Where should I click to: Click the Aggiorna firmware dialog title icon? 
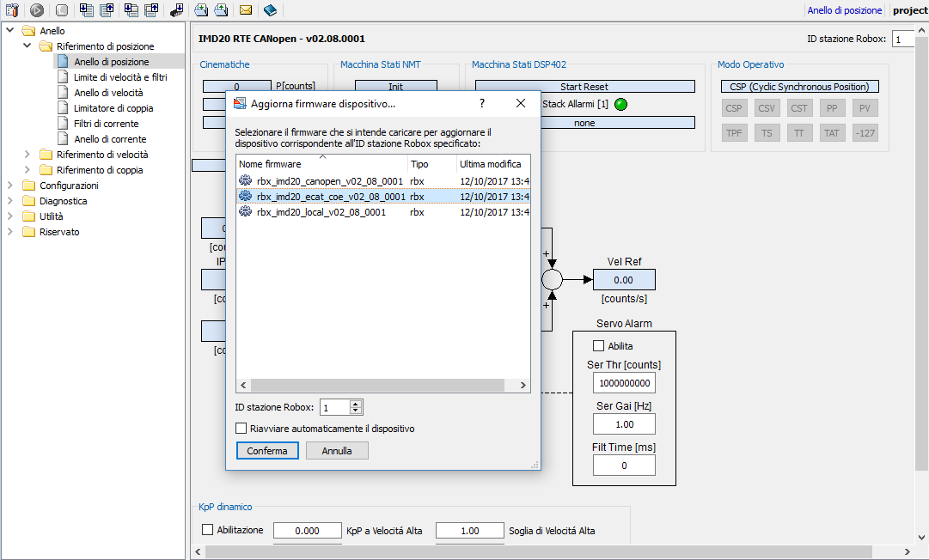[x=240, y=104]
